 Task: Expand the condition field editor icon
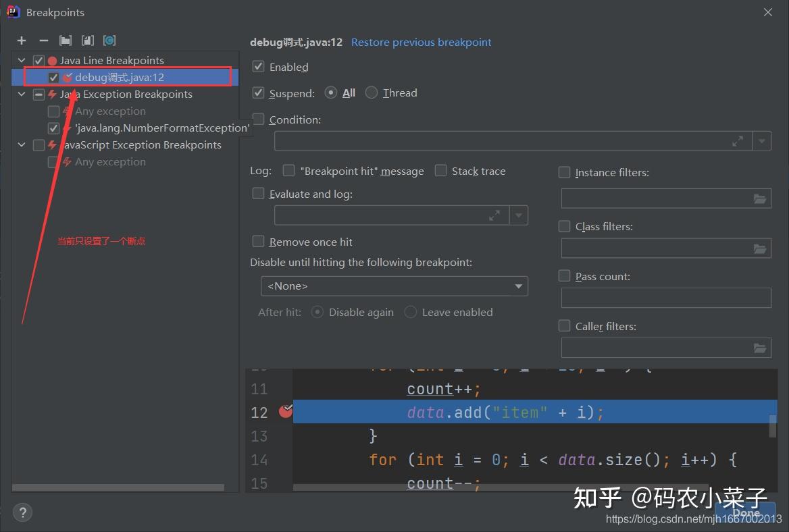738,140
